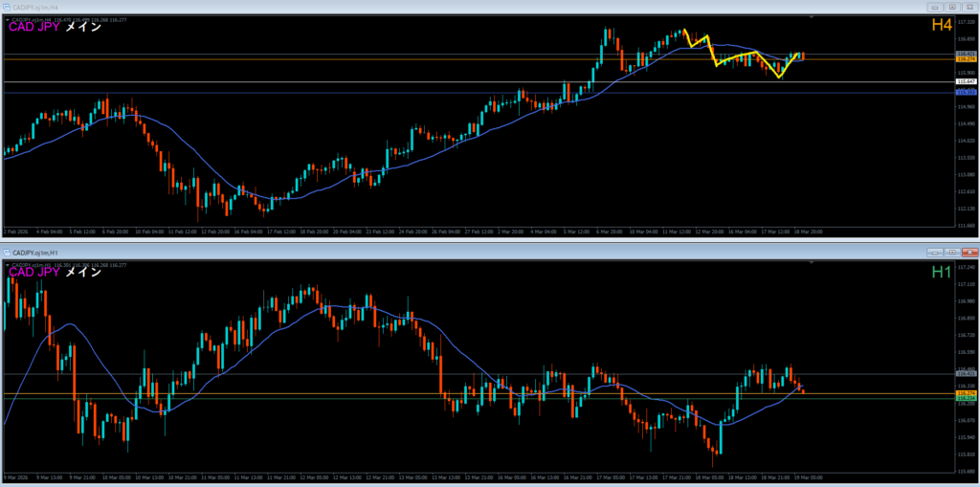This screenshot has height=487, width=980.
Task: Click the 2 Feb 2026 date on H4 time axis
Action: pos(14,232)
